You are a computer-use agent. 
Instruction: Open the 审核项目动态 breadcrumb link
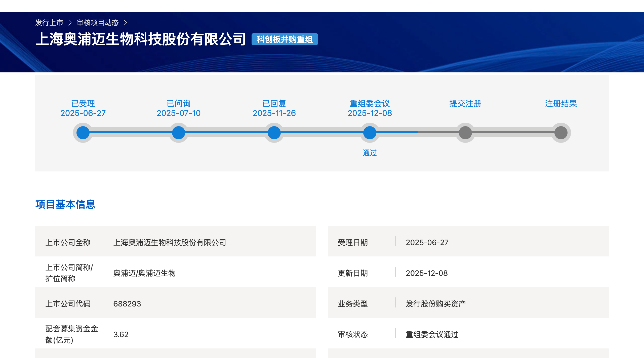(x=98, y=23)
